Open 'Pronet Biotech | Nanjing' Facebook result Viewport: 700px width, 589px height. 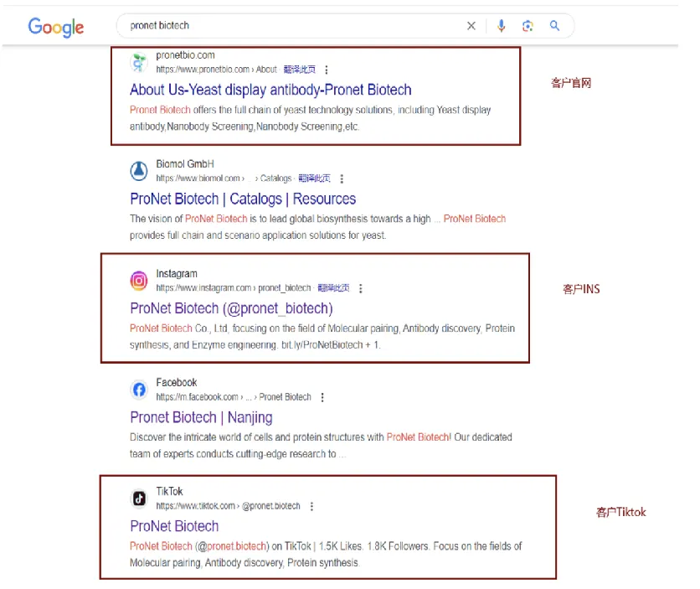coord(201,417)
